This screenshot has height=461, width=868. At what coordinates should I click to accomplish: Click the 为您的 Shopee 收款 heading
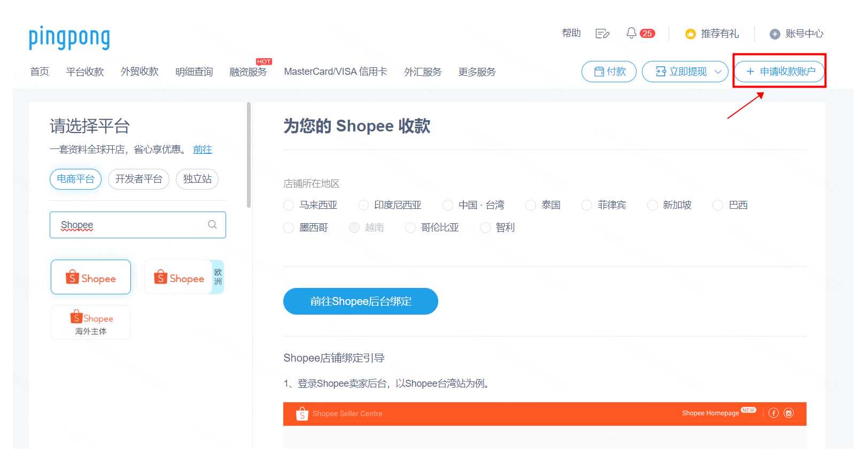[x=357, y=126]
